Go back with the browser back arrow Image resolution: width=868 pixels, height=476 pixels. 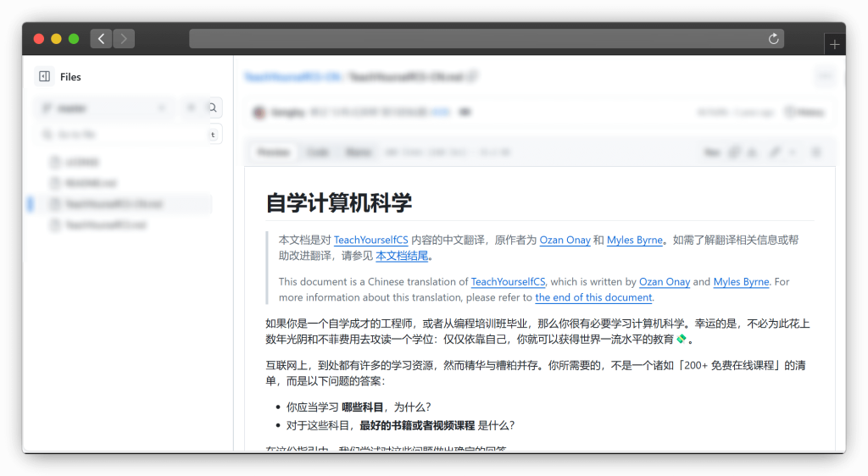[x=101, y=39]
